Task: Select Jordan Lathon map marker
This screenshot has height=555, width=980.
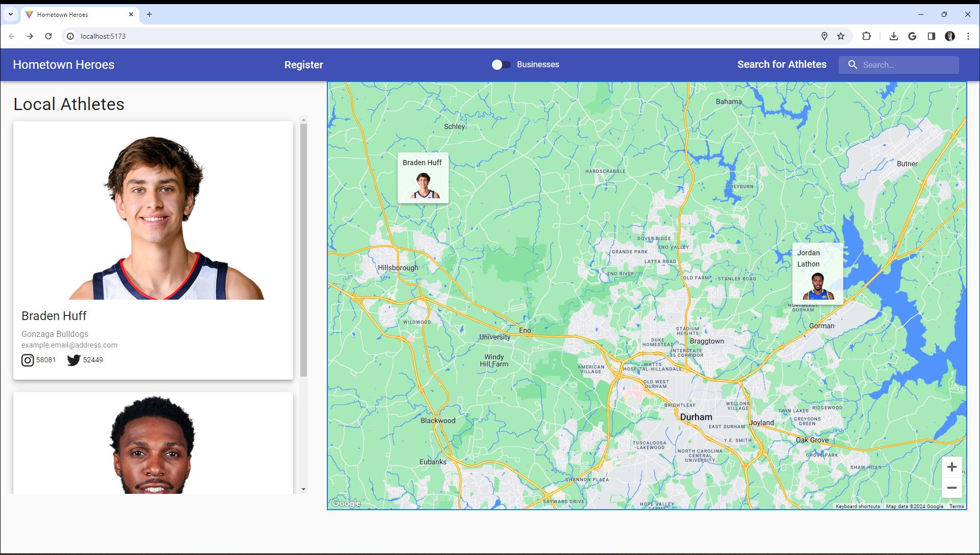Action: [817, 274]
